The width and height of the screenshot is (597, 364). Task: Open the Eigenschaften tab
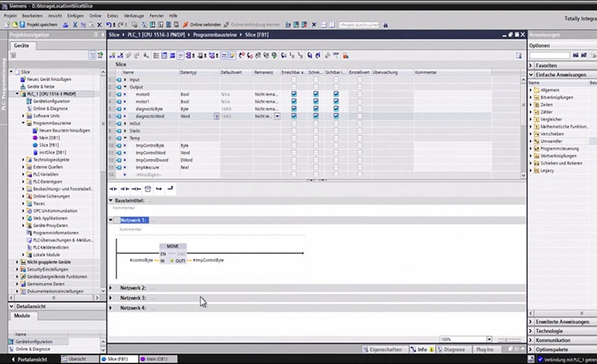(383, 349)
